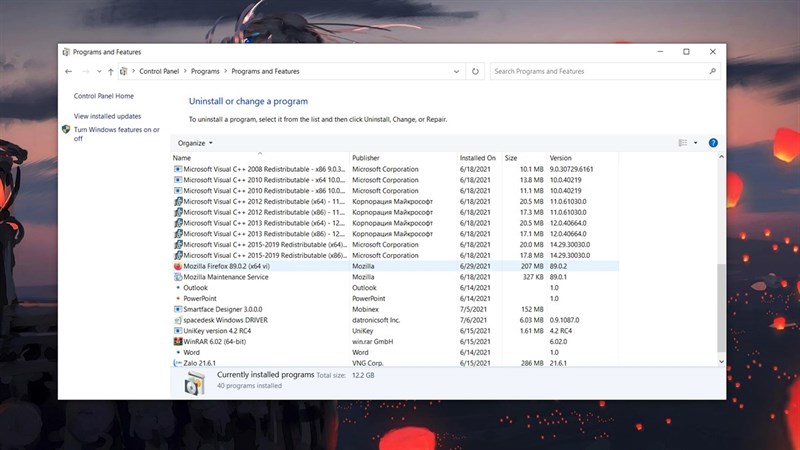
Task: Click icon of Visual C++ 2013 Redistributable (x86)
Action: [178, 234]
